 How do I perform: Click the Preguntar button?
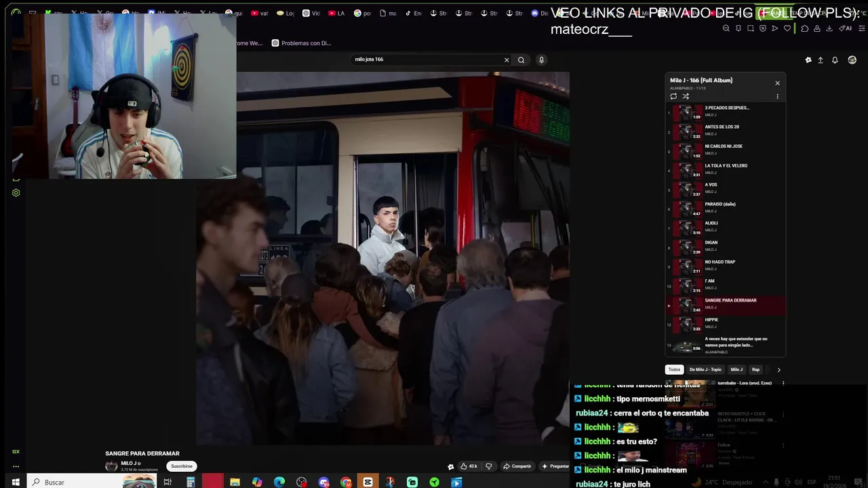(x=555, y=466)
